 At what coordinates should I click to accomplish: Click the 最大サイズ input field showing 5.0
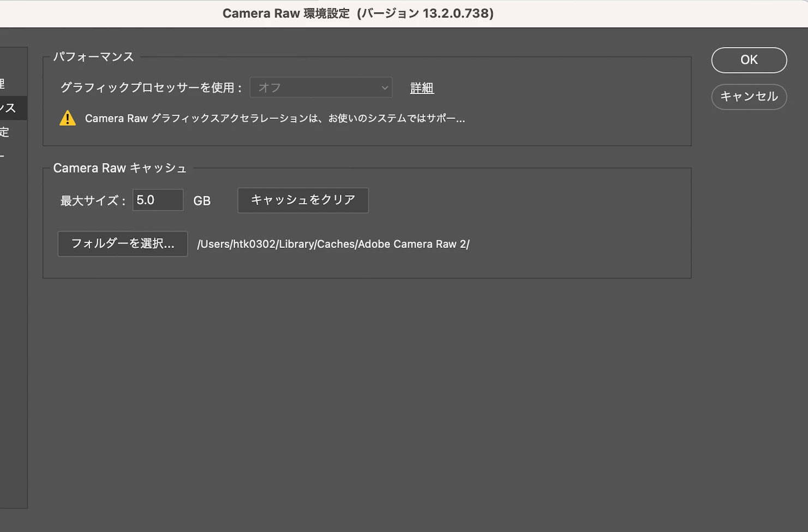click(x=158, y=200)
